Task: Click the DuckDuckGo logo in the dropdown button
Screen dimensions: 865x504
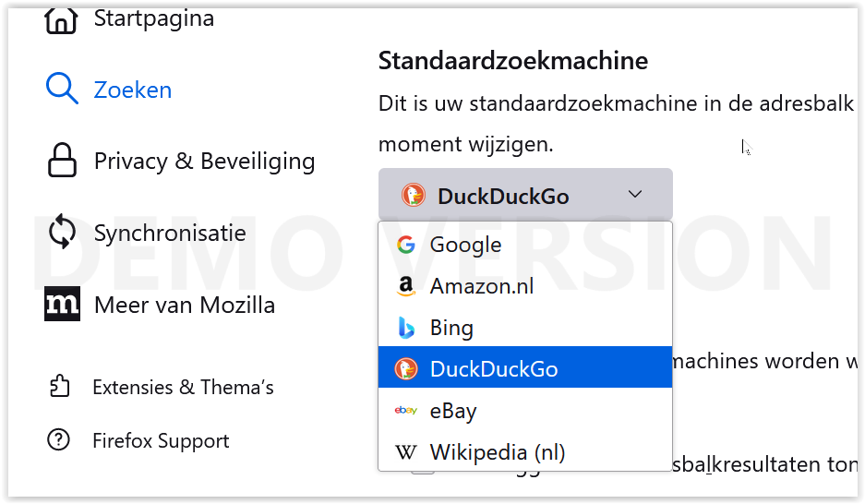Action: coord(414,195)
